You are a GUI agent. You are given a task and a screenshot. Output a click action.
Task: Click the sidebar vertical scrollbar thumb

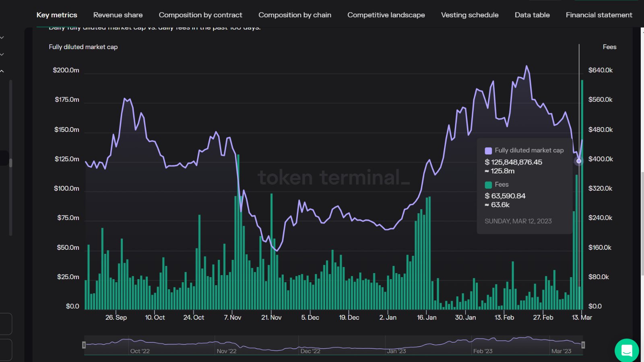[10, 162]
